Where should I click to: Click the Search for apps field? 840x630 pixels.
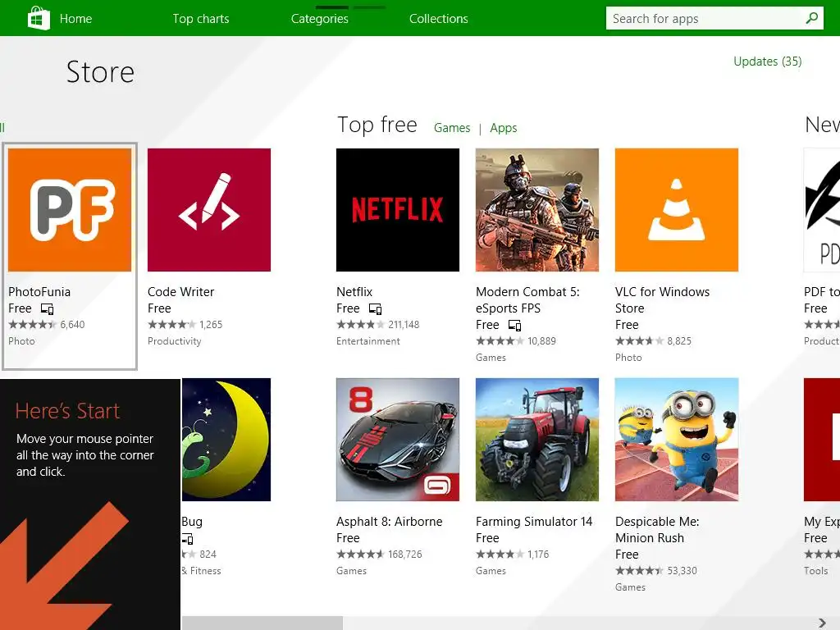click(x=714, y=18)
